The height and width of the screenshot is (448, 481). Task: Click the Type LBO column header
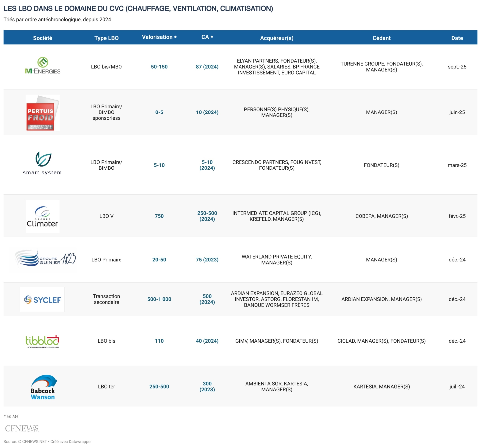point(106,38)
